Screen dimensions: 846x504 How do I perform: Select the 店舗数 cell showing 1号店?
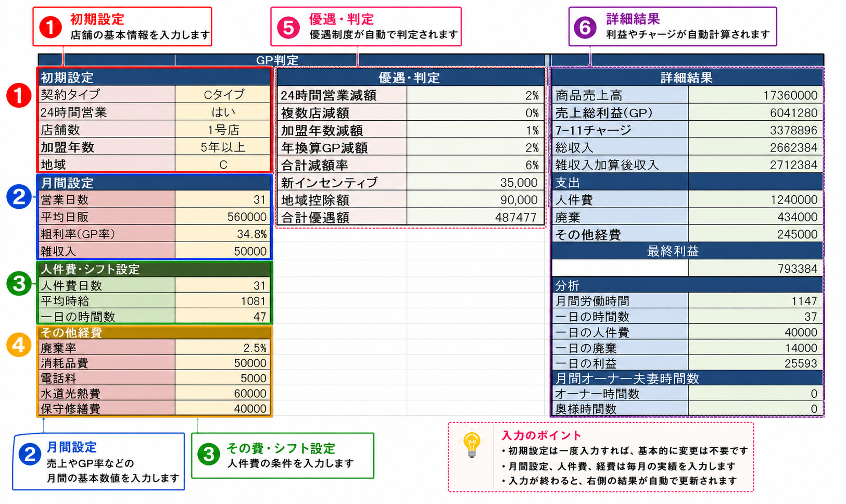[x=223, y=130]
